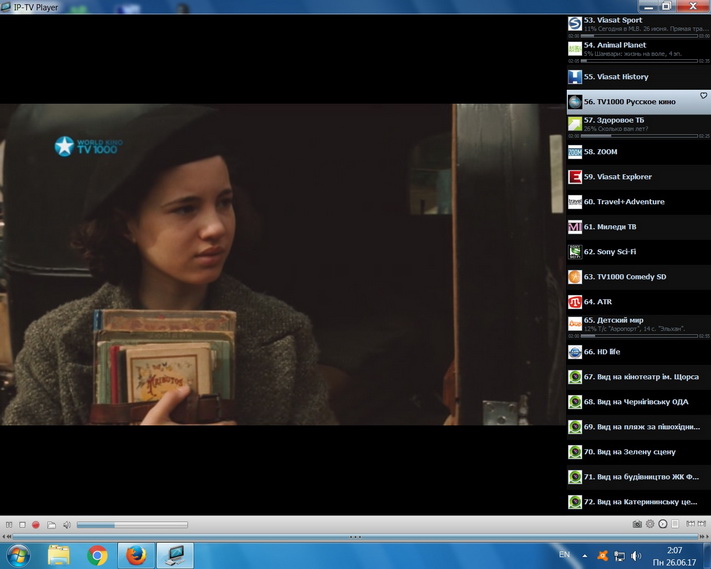The image size is (711, 569).
Task: Click the taskbar clock showing 2:07
Action: tap(674, 556)
